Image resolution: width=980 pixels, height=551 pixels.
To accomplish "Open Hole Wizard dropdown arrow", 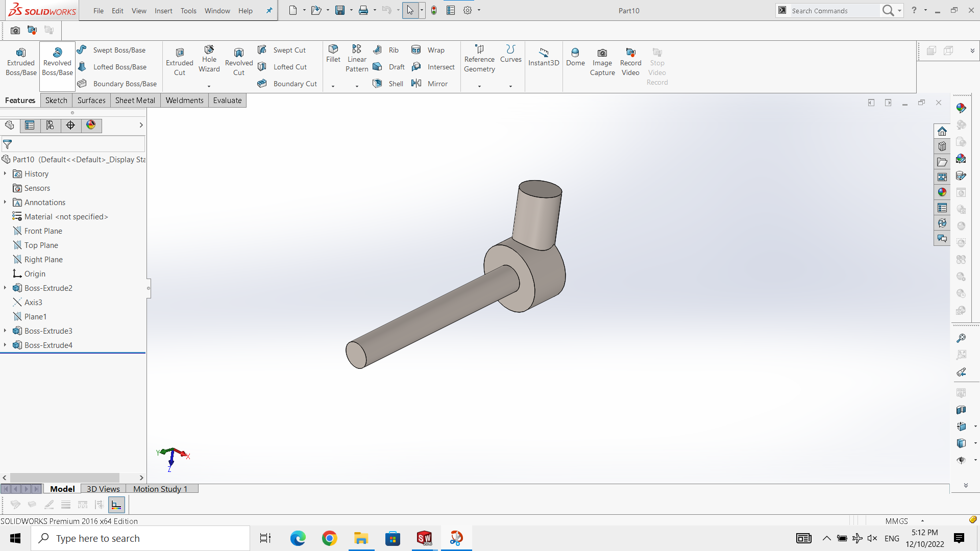I will click(x=209, y=86).
